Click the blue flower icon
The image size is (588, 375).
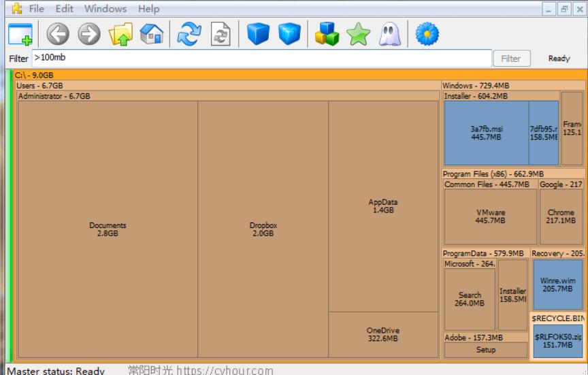427,33
